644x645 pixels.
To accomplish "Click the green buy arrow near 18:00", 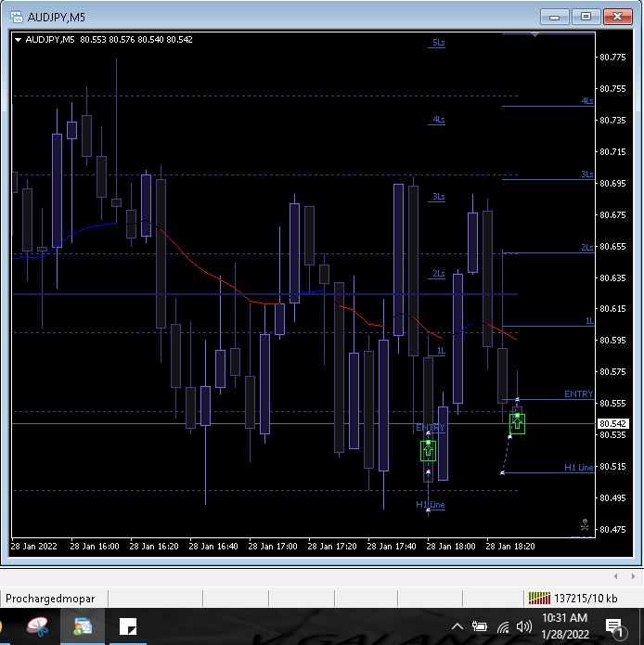I will click(x=428, y=451).
